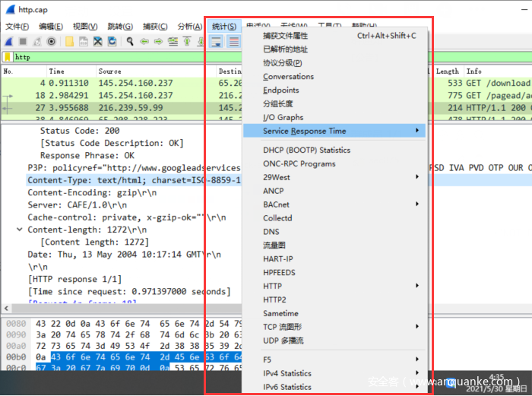Image resolution: width=532 pixels, height=396 pixels.
Task: Click the start capture shark fin icon
Action: point(8,42)
